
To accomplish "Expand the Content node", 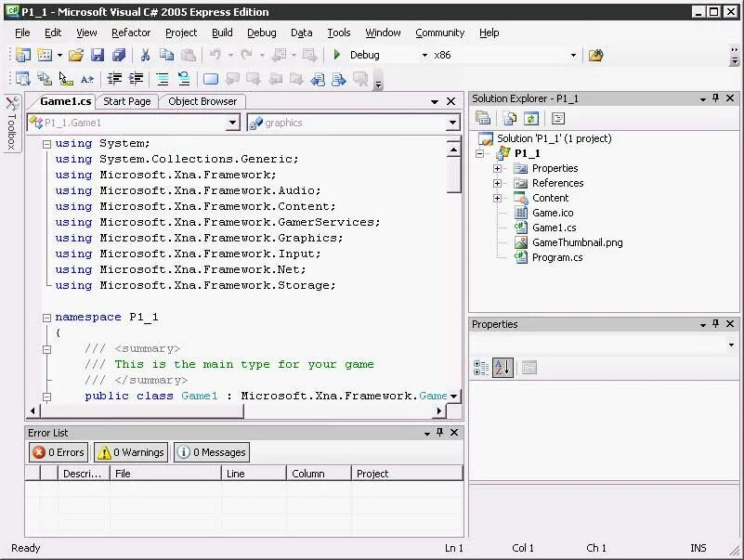I will pyautogui.click(x=497, y=198).
